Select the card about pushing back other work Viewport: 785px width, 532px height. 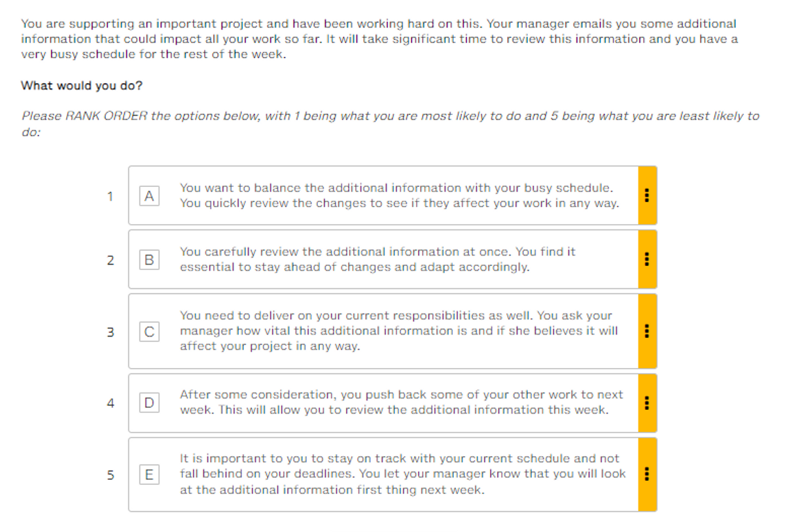[392, 403]
